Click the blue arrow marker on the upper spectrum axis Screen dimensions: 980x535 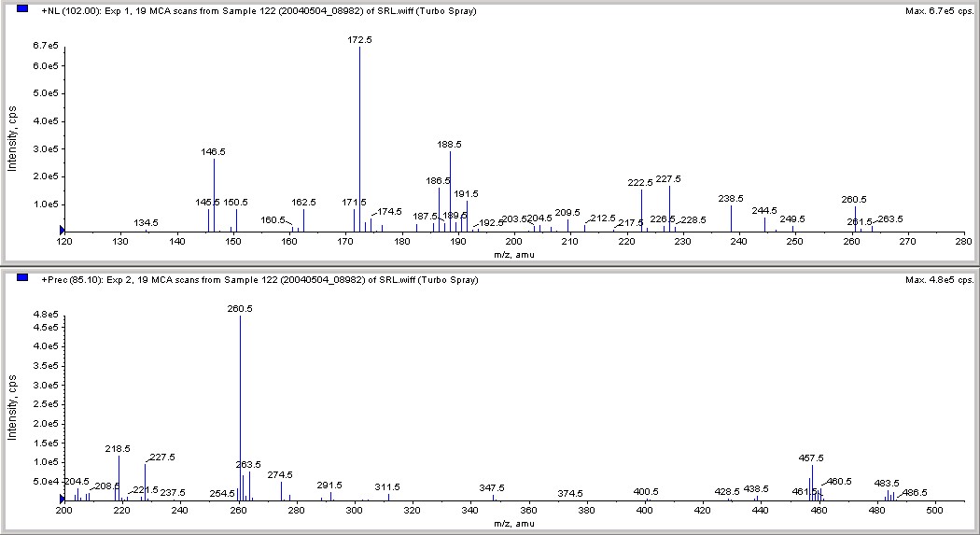[62, 231]
